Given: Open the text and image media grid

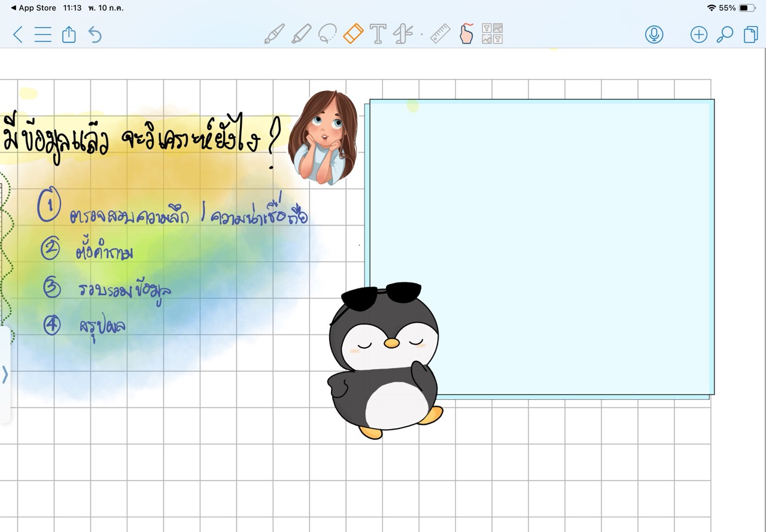Looking at the screenshot, I should click(x=492, y=34).
